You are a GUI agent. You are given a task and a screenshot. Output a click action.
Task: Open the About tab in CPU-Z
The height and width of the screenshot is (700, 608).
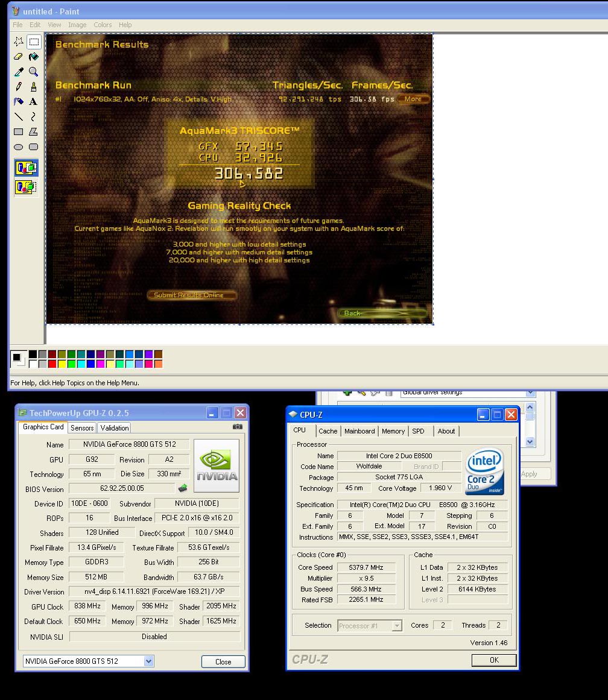click(446, 431)
